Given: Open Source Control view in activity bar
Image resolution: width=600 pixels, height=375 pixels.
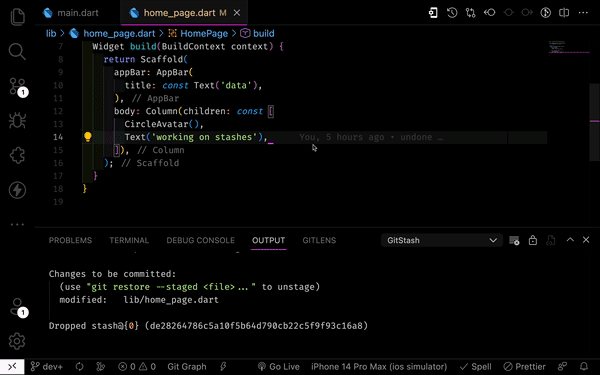Looking at the screenshot, I should (18, 87).
